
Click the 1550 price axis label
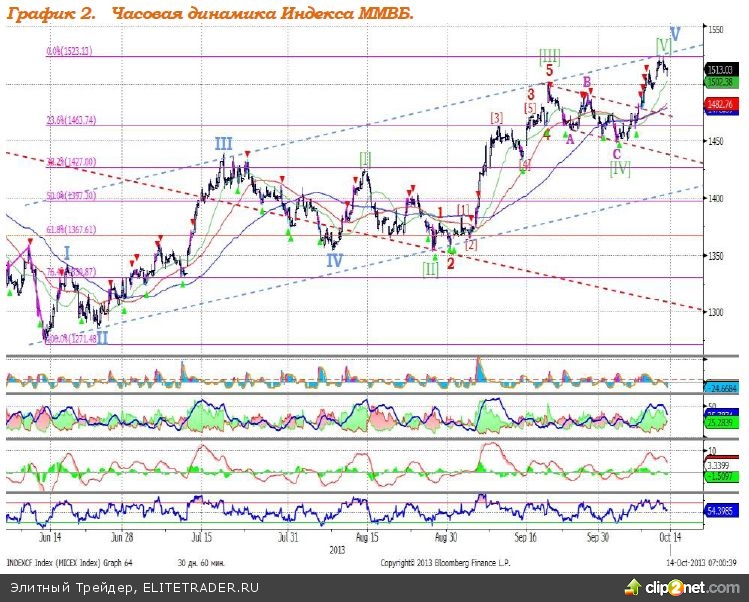(x=717, y=30)
